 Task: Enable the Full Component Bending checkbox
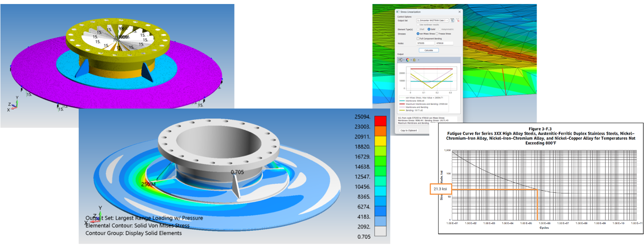point(418,39)
